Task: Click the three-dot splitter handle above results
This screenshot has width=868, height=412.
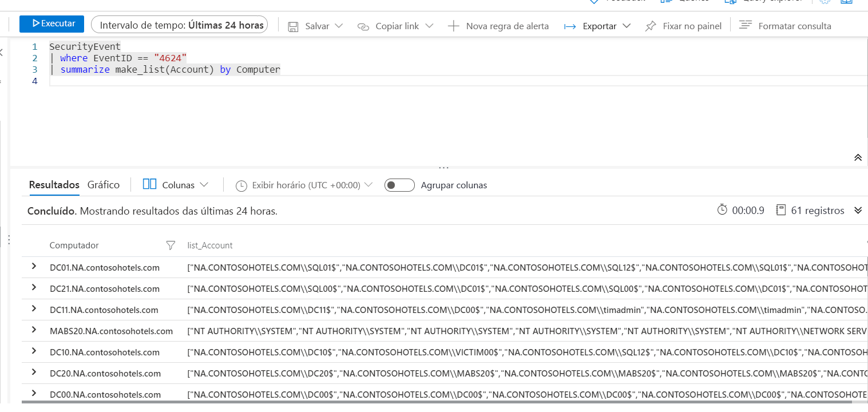Action: click(443, 168)
